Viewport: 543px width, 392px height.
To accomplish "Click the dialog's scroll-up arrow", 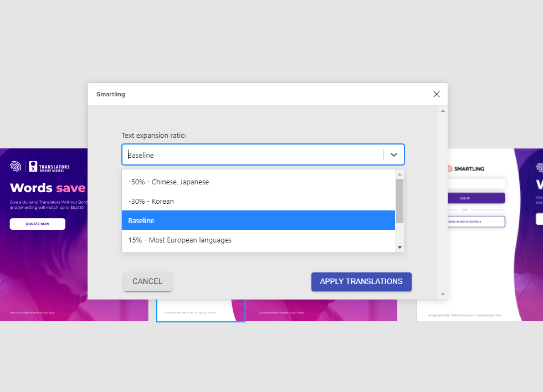I will pos(443,111).
